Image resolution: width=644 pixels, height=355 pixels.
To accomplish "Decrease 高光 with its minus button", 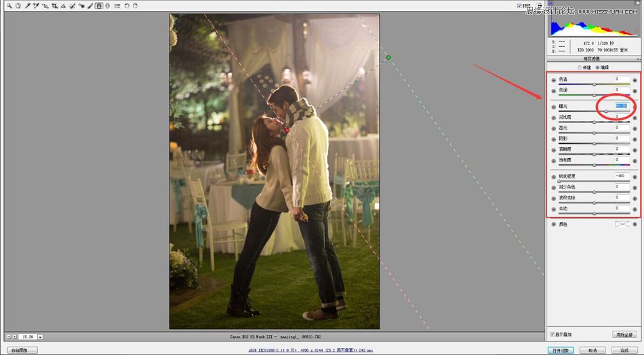I will click(x=553, y=128).
